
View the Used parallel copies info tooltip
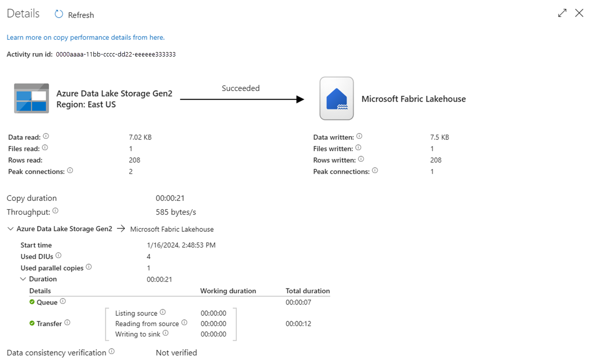(89, 267)
